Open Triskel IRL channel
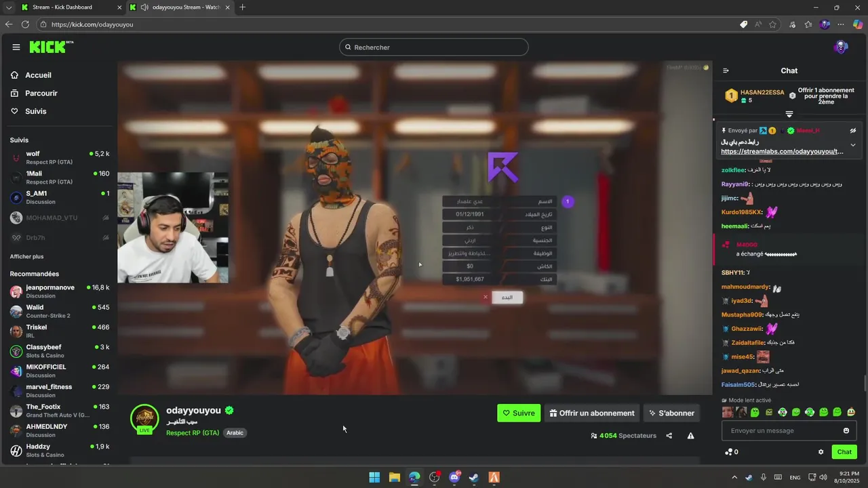 coord(60,331)
